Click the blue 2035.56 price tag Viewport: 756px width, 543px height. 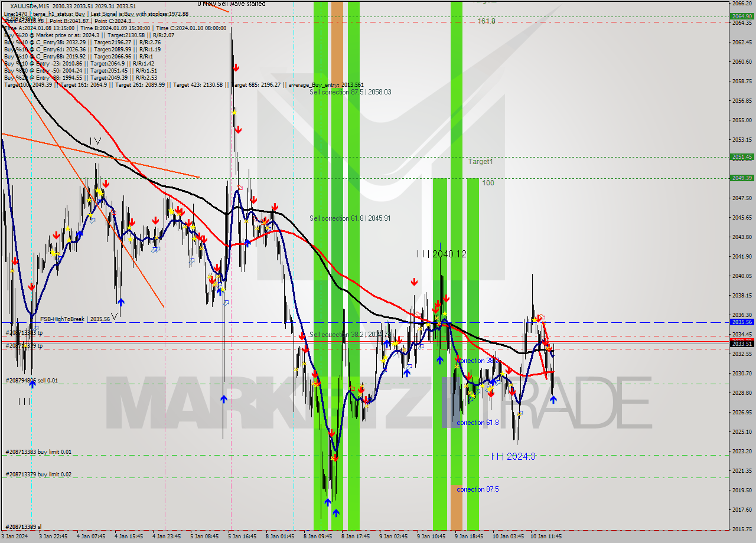click(x=741, y=322)
